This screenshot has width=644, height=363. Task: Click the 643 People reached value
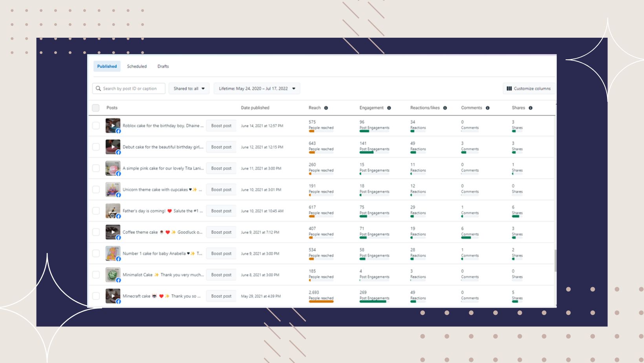[x=312, y=143]
